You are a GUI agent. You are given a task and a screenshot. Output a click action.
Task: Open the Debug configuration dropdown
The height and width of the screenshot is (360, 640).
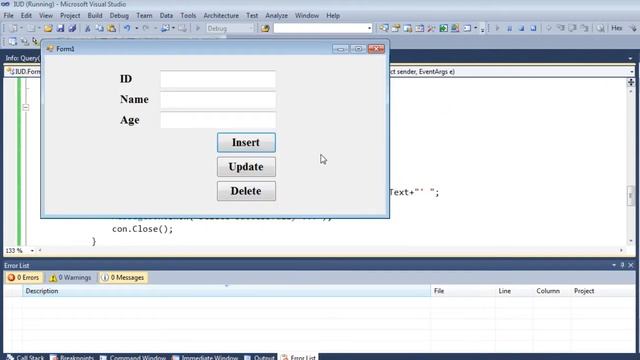(x=230, y=28)
